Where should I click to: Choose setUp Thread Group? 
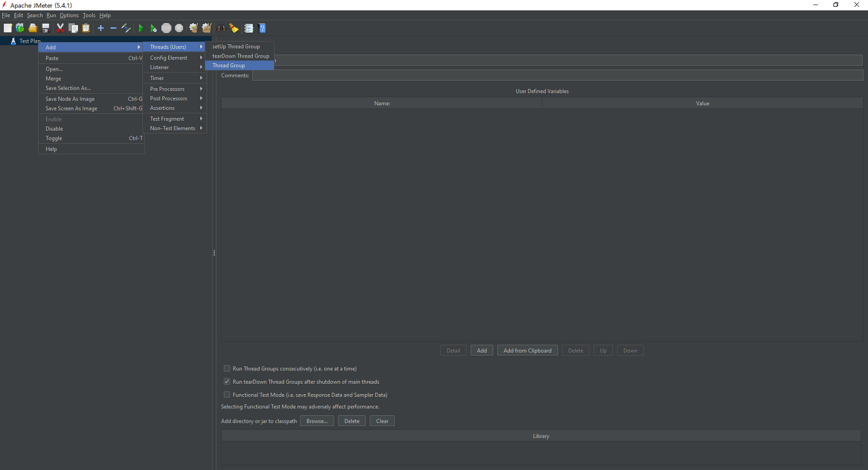tap(240, 47)
